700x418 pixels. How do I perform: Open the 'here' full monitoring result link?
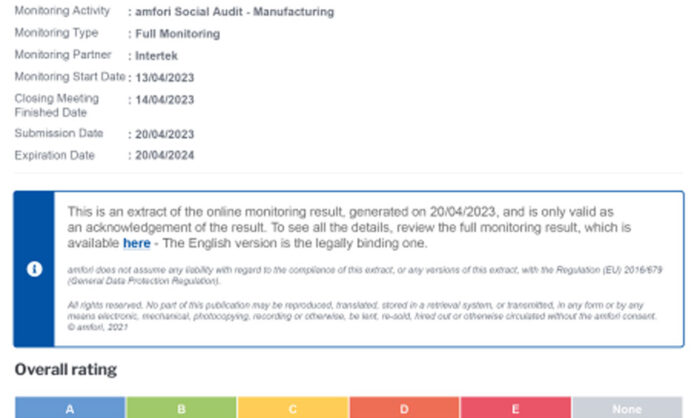click(137, 243)
